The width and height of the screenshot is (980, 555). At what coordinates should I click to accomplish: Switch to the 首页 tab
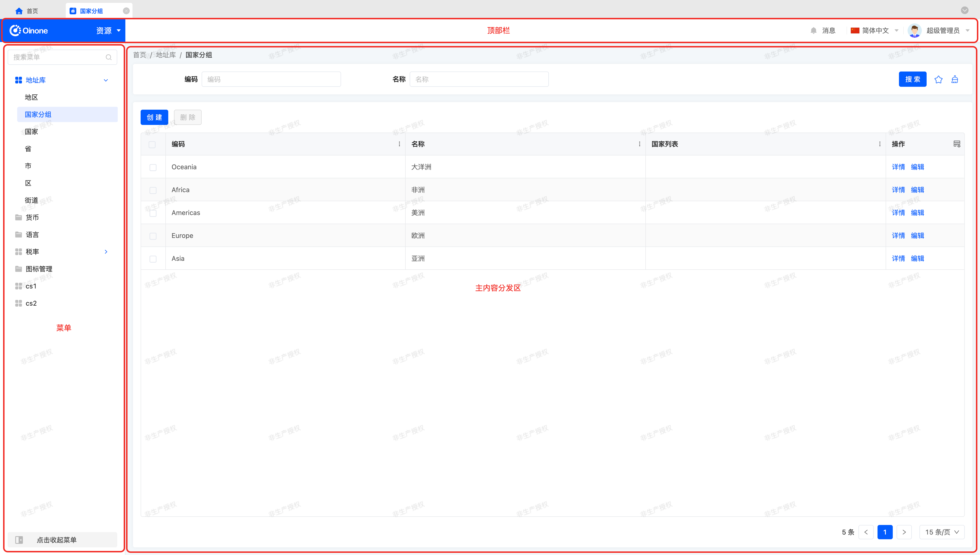point(32,11)
